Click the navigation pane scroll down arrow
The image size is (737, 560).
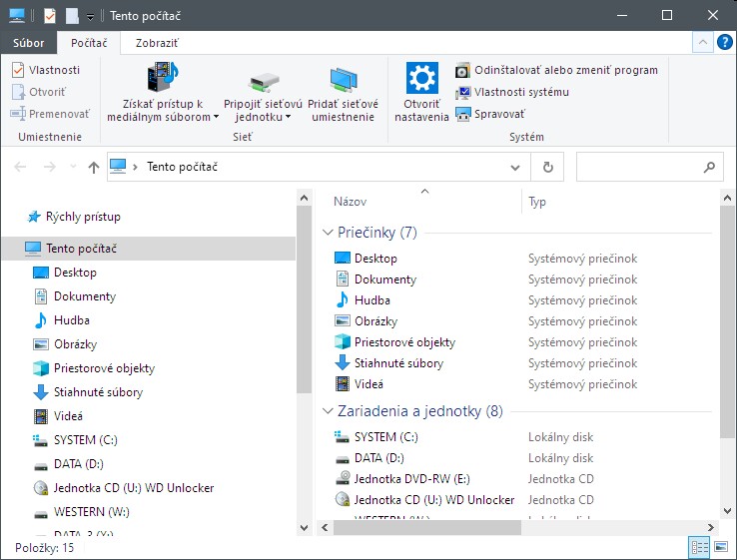[x=305, y=528]
